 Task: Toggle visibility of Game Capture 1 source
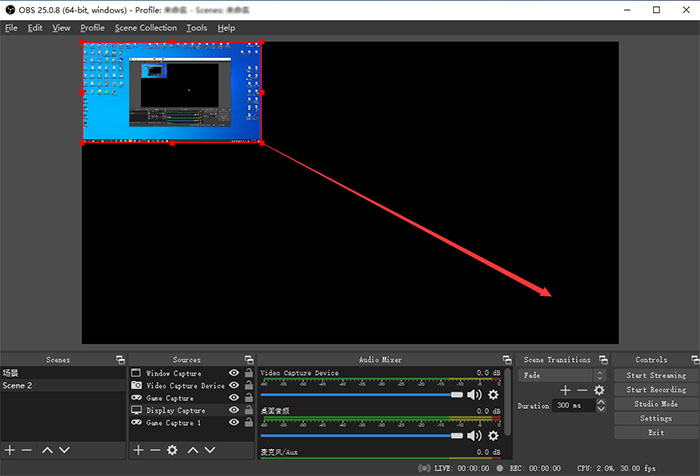pyautogui.click(x=234, y=422)
